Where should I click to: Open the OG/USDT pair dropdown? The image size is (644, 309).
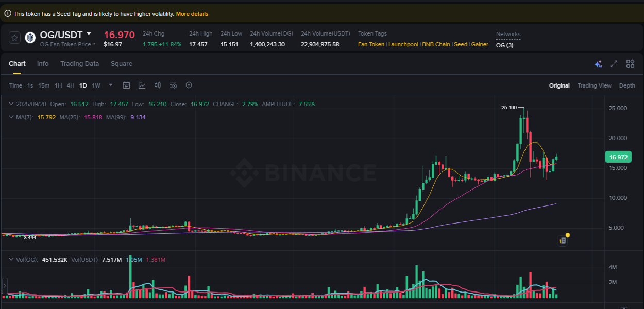89,34
